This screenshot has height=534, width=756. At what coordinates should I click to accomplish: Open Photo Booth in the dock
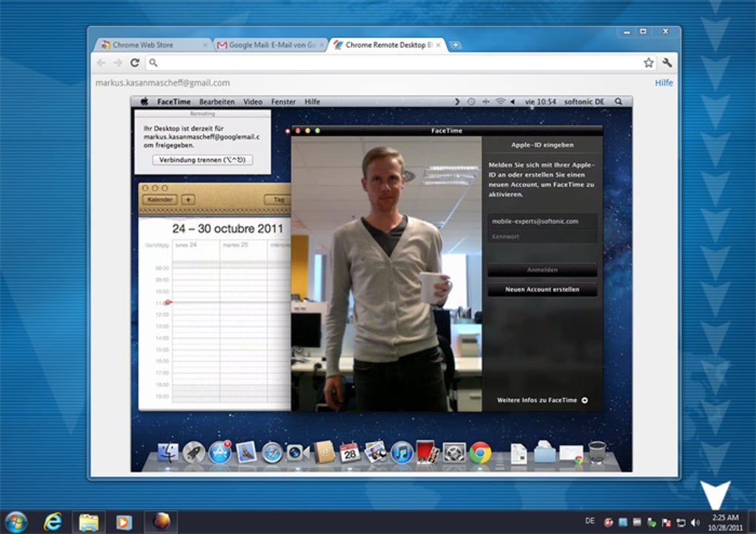[x=427, y=452]
